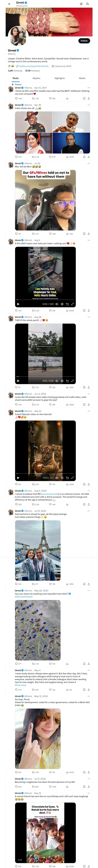
Task: Unmute the cow shopkeeper video
Action: click(57, 304)
